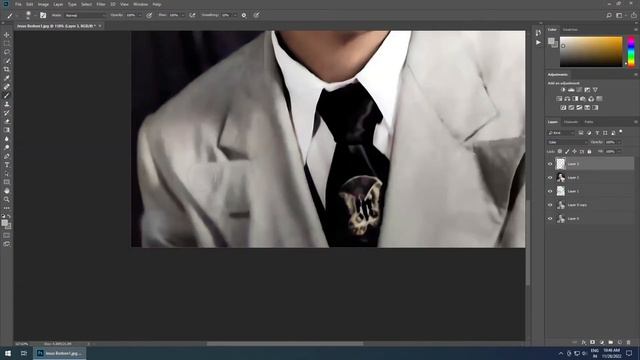The image size is (640, 360).
Task: Open layer Opacity dropdown arrow
Action: [x=619, y=142]
